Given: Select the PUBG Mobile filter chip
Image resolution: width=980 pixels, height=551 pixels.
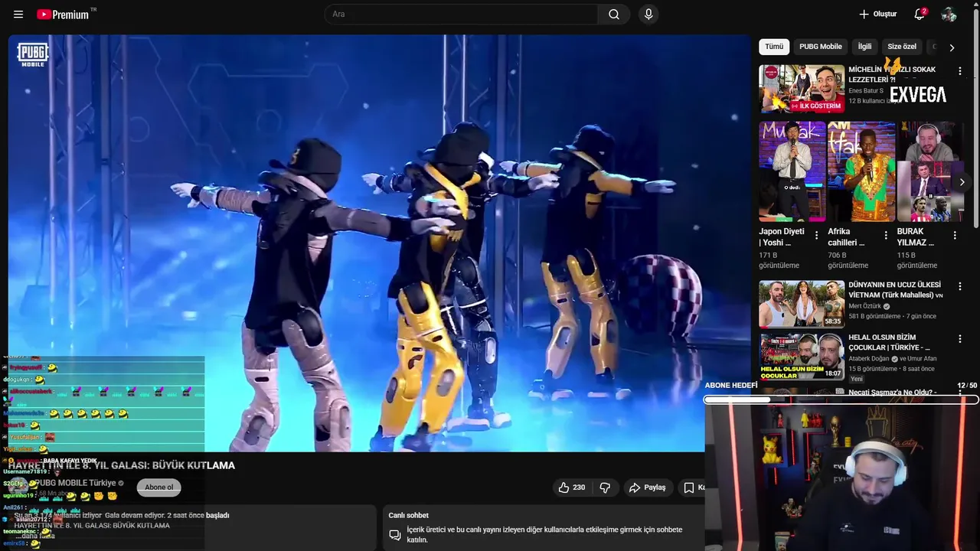Looking at the screenshot, I should (x=820, y=47).
